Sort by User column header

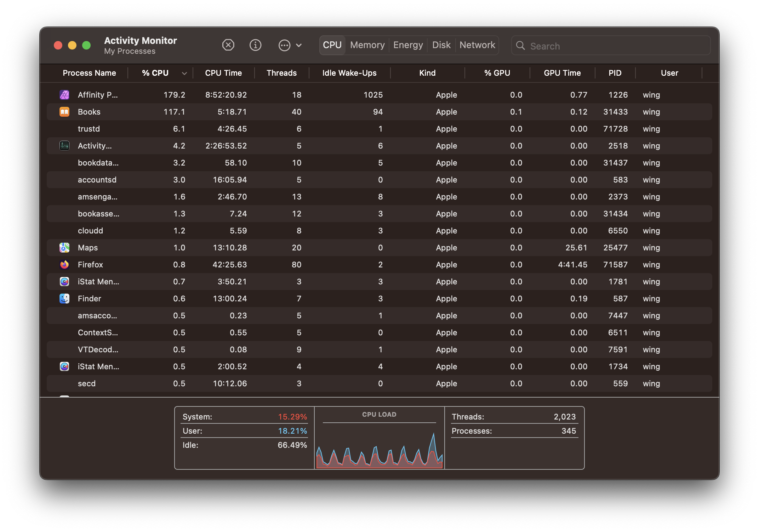click(669, 73)
